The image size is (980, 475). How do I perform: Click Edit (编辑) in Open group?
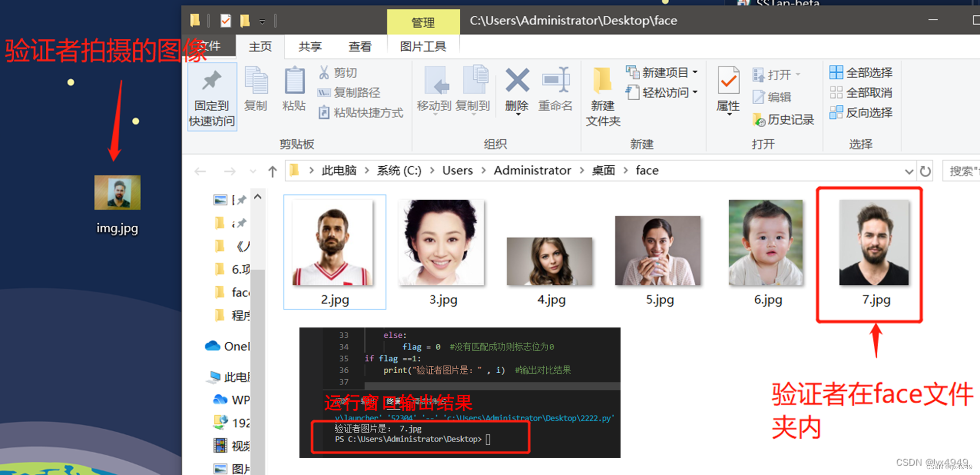(x=772, y=97)
